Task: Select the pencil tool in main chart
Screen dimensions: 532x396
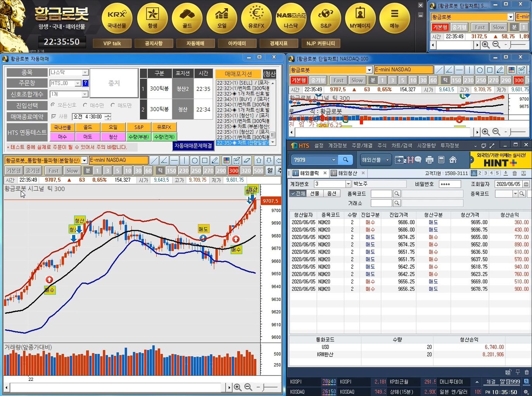Action: [x=215, y=160]
